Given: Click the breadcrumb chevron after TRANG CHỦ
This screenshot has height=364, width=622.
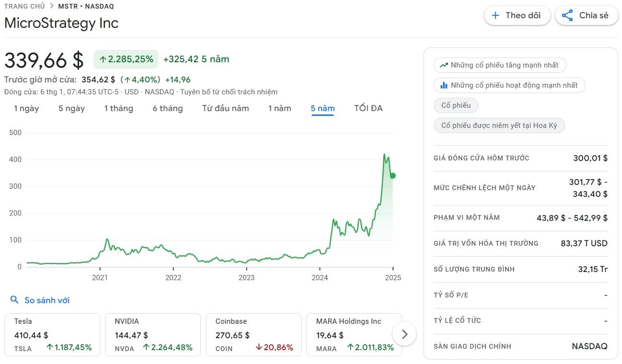Looking at the screenshot, I should point(51,6).
